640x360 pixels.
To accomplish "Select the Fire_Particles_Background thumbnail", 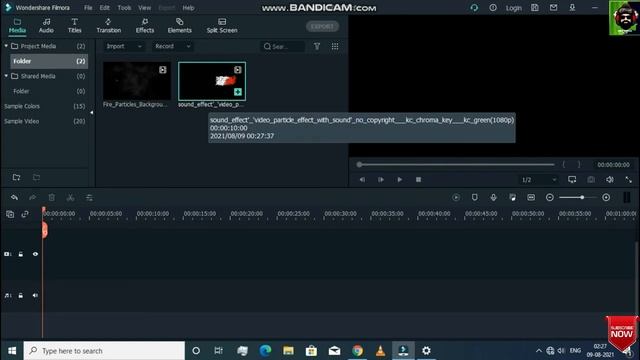I will tap(137, 81).
